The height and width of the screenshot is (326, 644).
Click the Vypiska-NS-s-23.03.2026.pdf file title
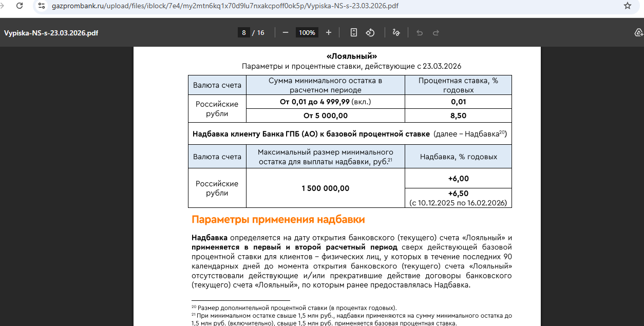click(x=51, y=33)
